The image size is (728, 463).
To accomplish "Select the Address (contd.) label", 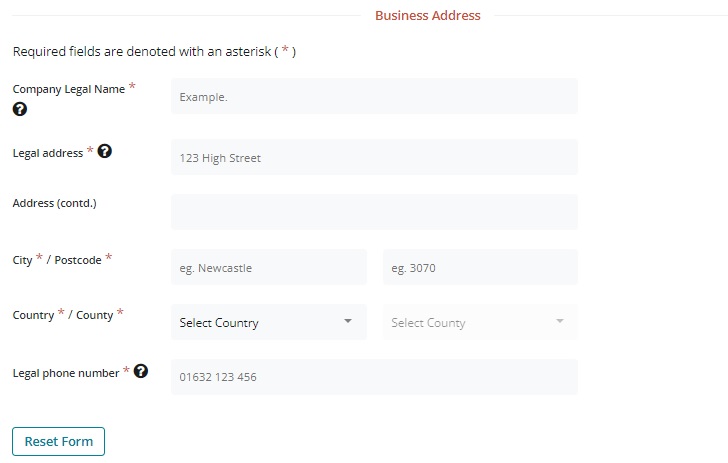I will [54, 203].
